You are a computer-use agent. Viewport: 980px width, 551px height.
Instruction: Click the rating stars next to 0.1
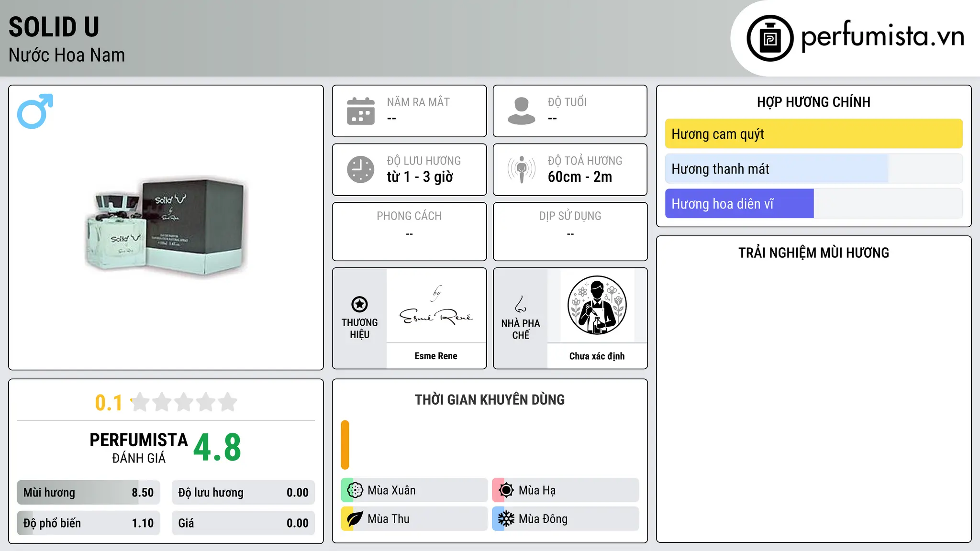184,402
